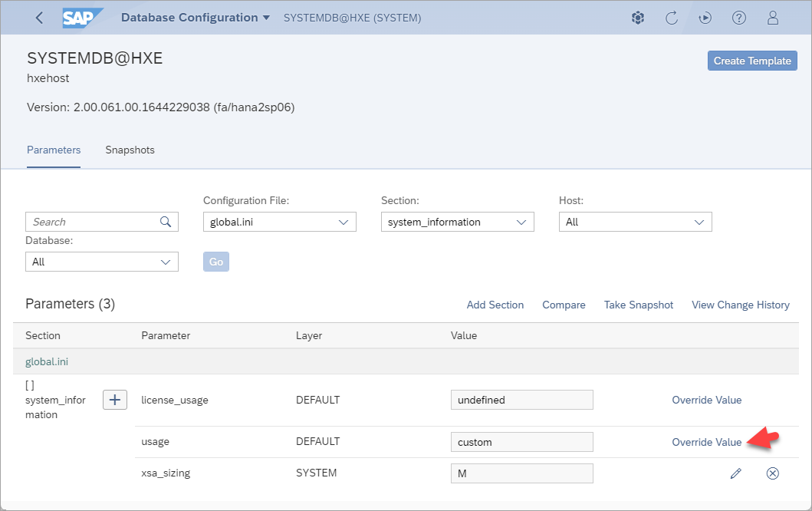Click the Compare link

[564, 305]
